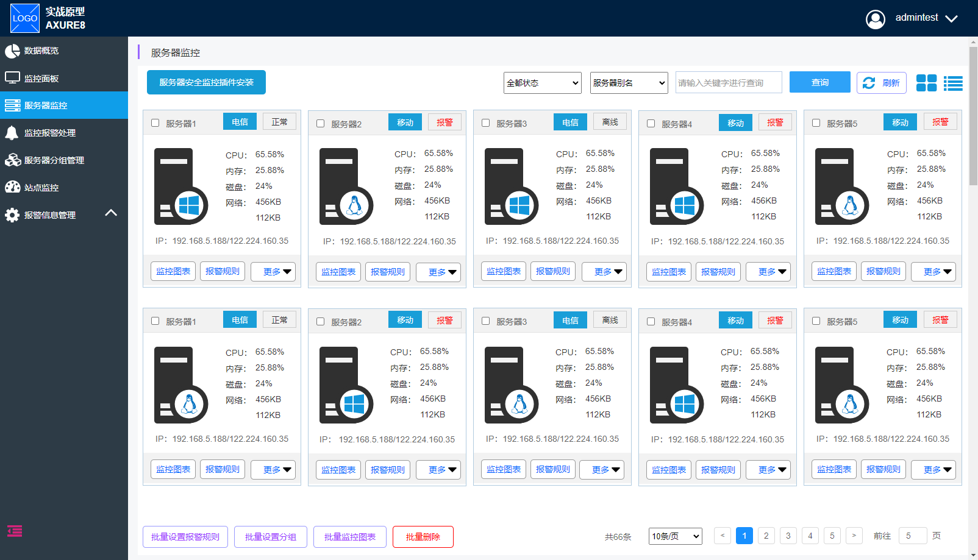This screenshot has width=978, height=560.
Task: Click first-row 服务器1 Windows server image
Action: coord(181,186)
